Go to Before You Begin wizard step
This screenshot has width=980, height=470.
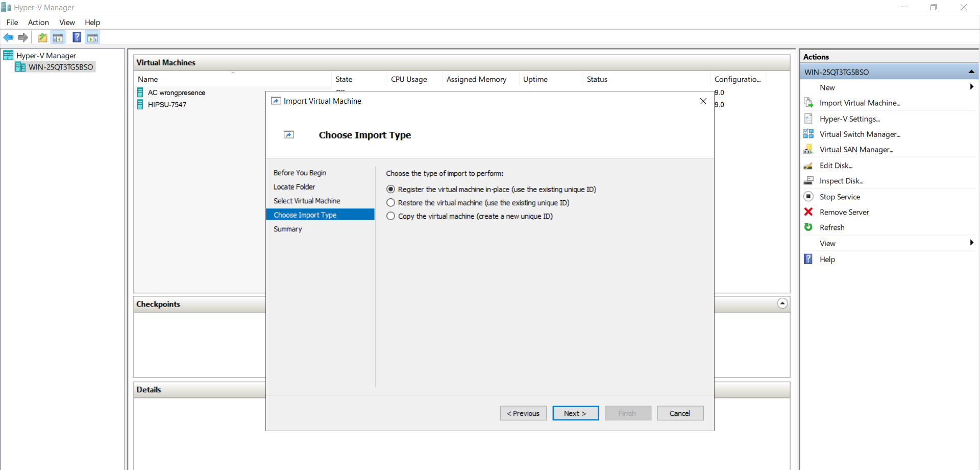(x=300, y=173)
